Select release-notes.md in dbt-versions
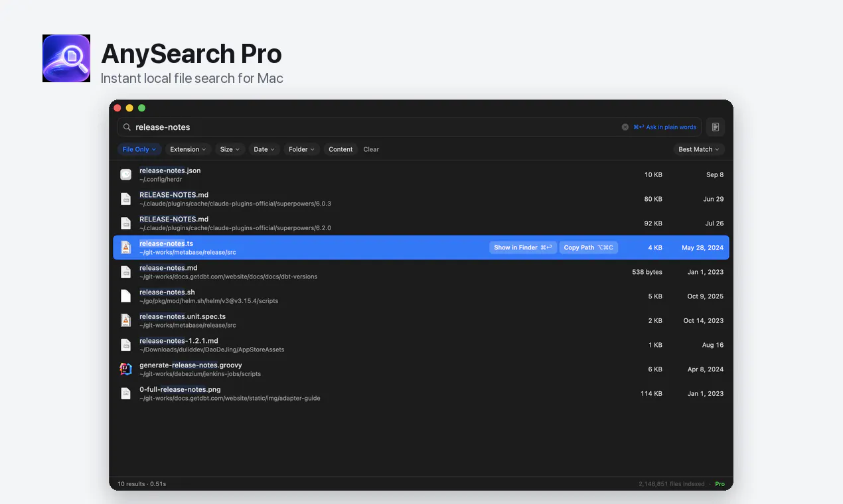Viewport: 843px width, 504px height. click(421, 272)
